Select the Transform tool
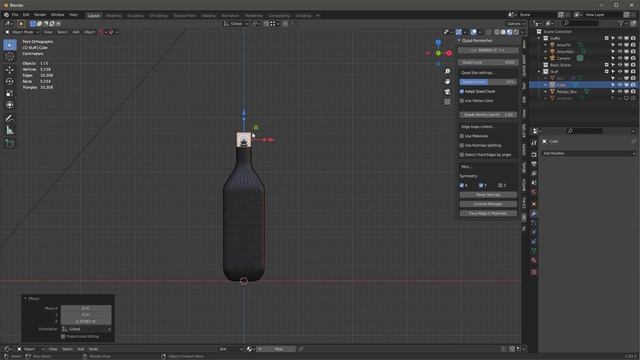Screen dimensions: 640x360 10,105
